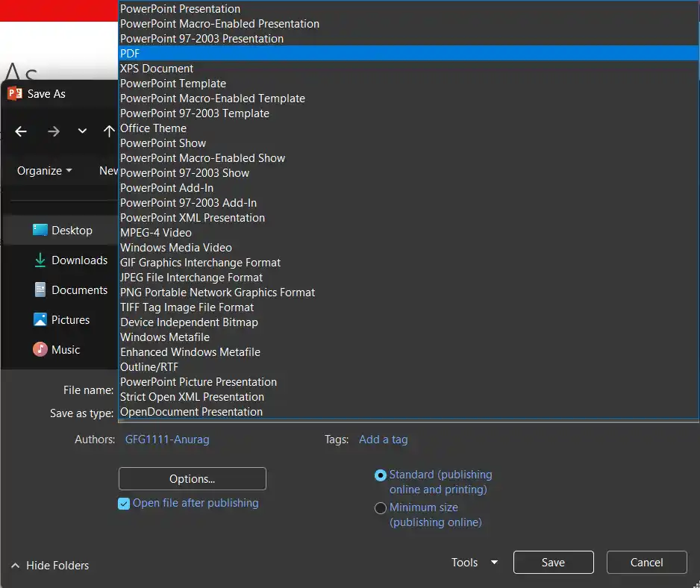This screenshot has width=700, height=588.
Task: Choose PowerPoint 97-2003 Show type
Action: point(408,173)
